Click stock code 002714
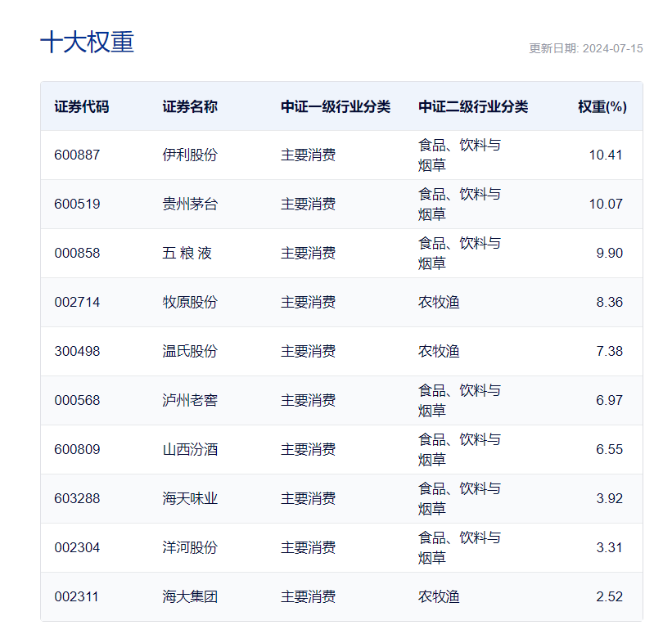The width and height of the screenshot is (672, 634). coord(77,302)
